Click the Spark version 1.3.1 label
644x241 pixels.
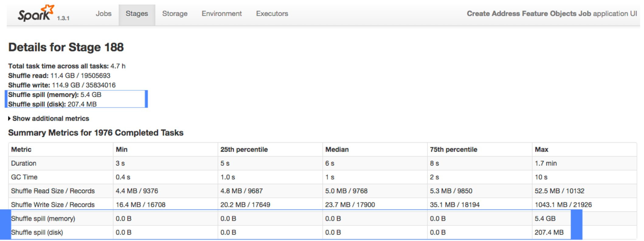[x=63, y=18]
